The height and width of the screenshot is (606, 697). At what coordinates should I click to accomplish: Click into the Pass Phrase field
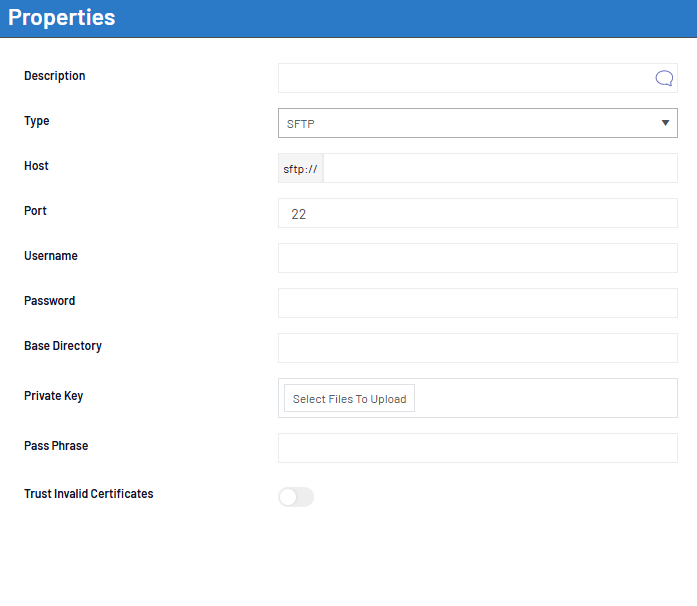477,448
